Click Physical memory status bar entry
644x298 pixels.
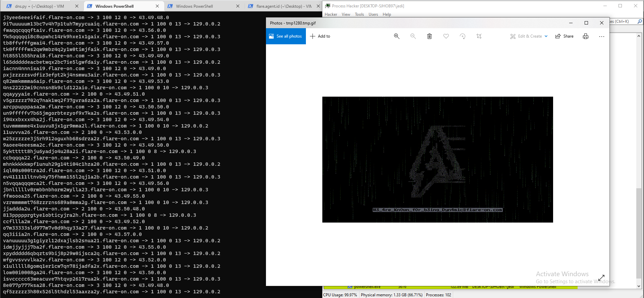pyautogui.click(x=391, y=295)
